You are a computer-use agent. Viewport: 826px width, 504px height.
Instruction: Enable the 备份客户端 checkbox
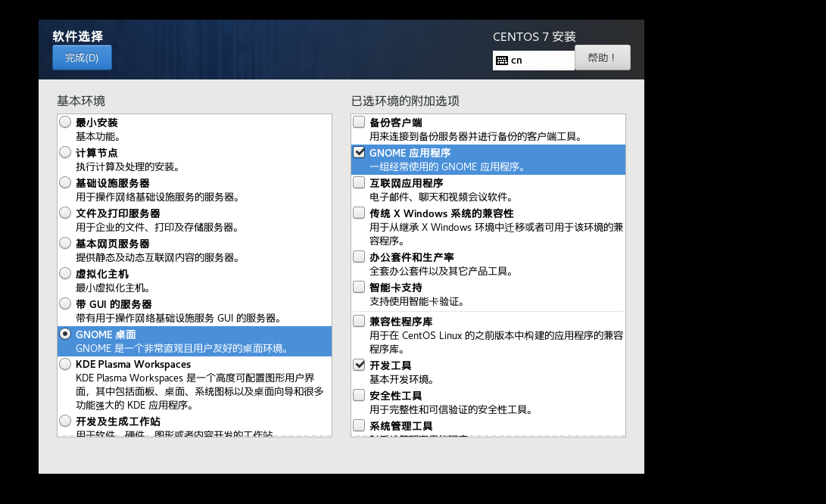359,122
